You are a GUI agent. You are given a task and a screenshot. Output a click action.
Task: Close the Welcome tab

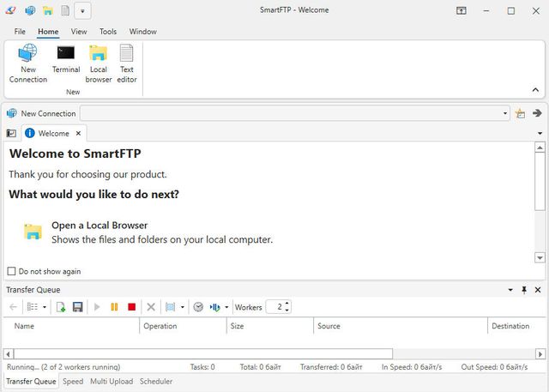click(79, 134)
